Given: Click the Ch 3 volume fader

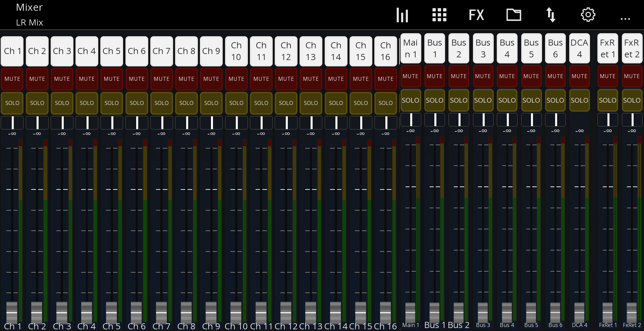Looking at the screenshot, I should pos(62,312).
